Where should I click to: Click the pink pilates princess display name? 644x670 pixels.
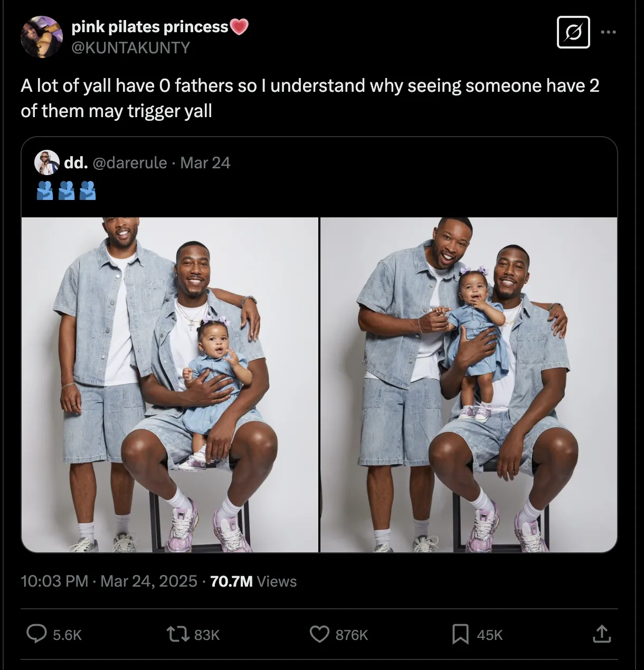point(150,27)
